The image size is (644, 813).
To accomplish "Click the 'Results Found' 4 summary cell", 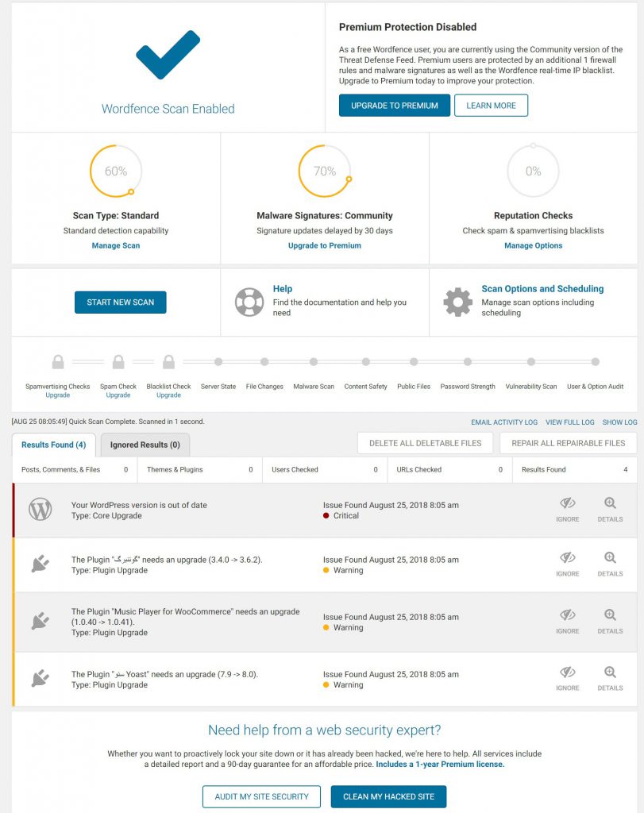I will tap(575, 470).
